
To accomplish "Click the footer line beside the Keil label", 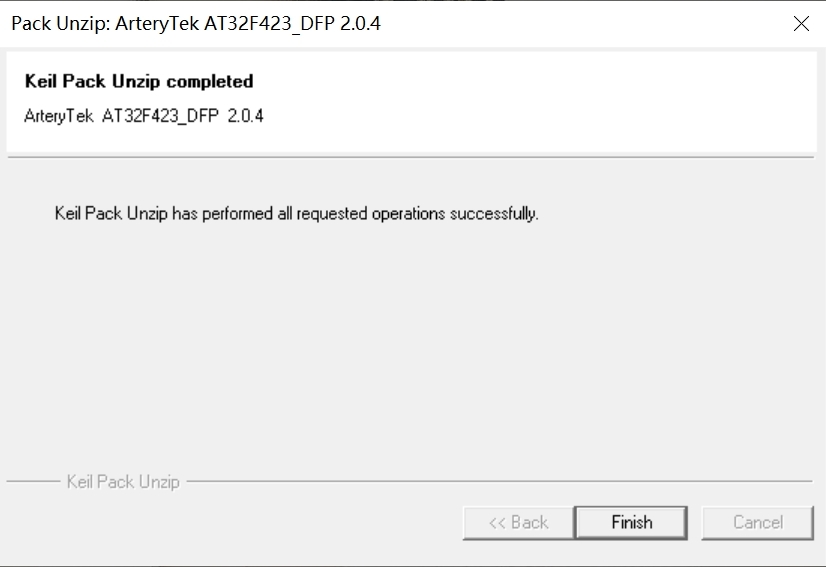I will coord(499,481).
